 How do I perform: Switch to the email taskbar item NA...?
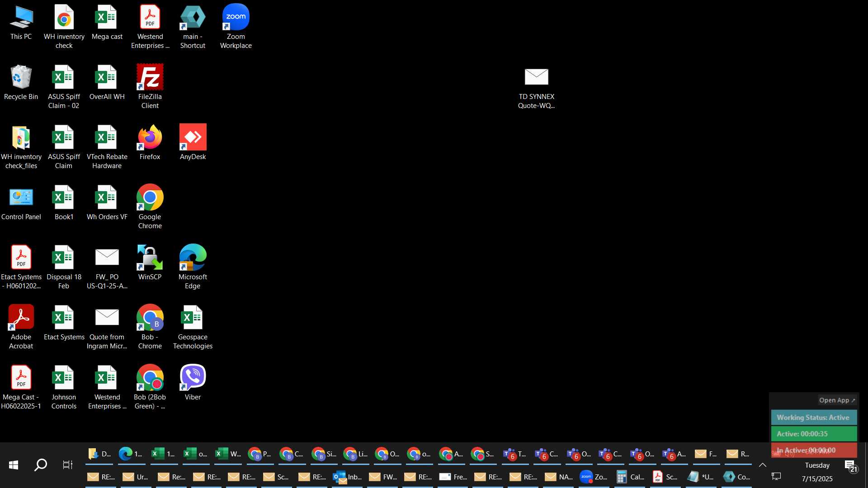(x=559, y=477)
